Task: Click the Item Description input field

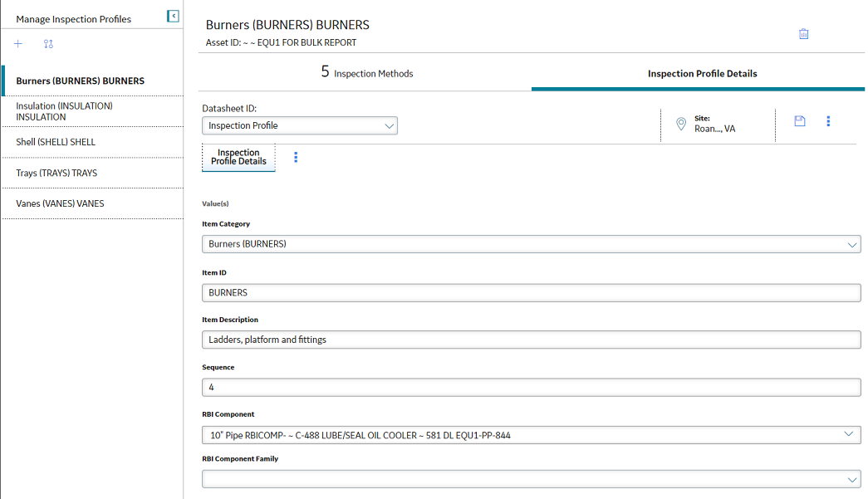Action: pos(531,340)
